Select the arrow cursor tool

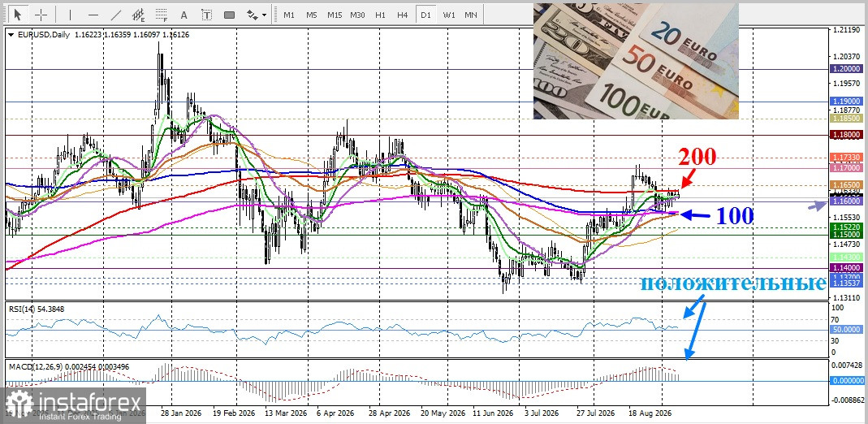(18, 15)
